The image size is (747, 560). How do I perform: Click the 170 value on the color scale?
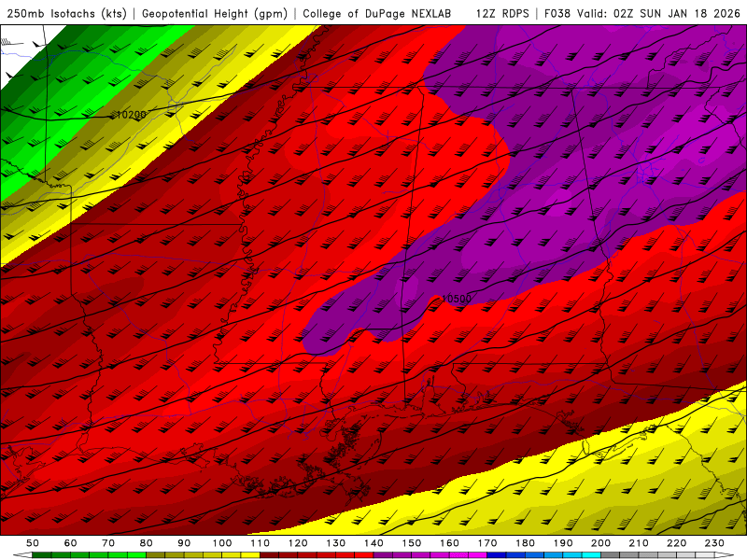pos(487,543)
